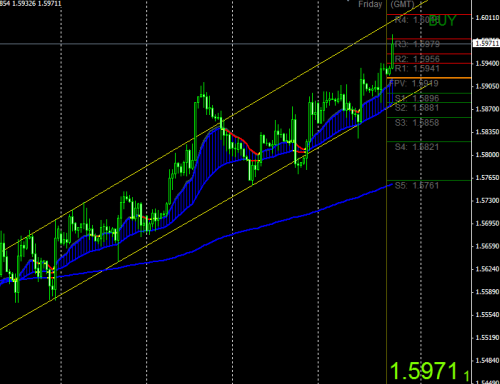Viewport: 500px width, 384px height.
Task: Select the R2: 1.5956 resistance label
Action: tap(417, 59)
